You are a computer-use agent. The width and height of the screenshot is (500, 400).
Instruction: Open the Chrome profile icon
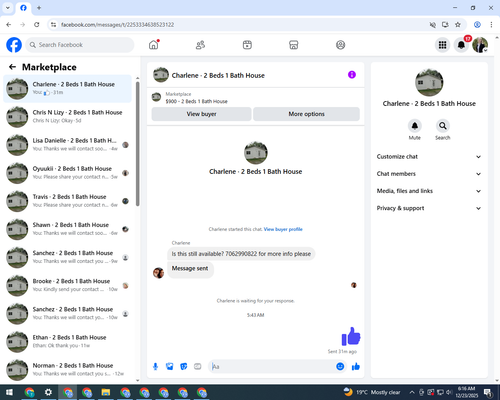(x=477, y=25)
